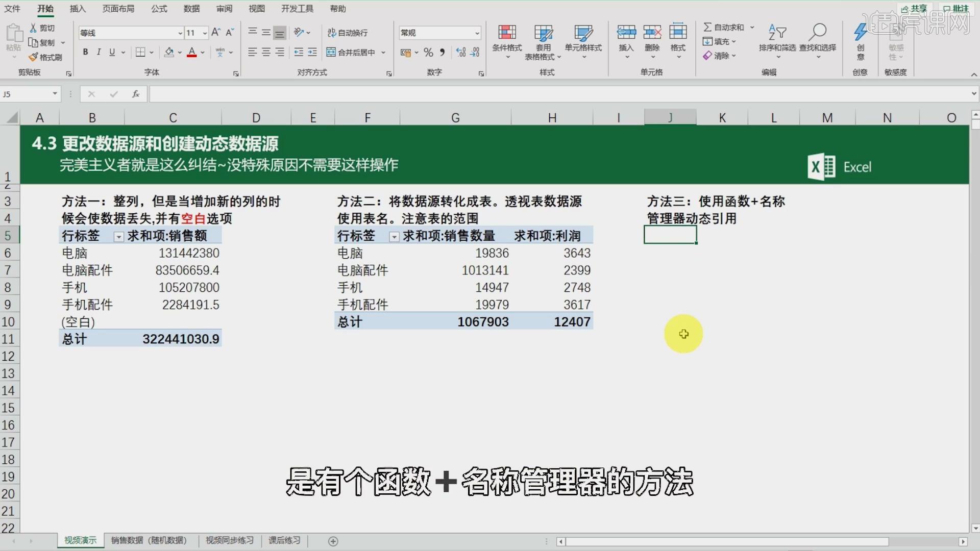The image size is (980, 551).
Task: Click Merge and Center button
Action: click(351, 52)
